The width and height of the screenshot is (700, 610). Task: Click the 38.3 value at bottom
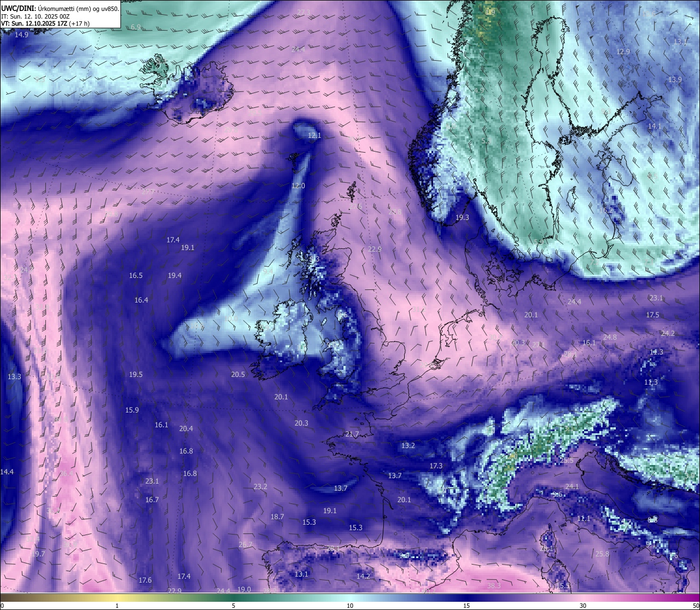coord(494,586)
